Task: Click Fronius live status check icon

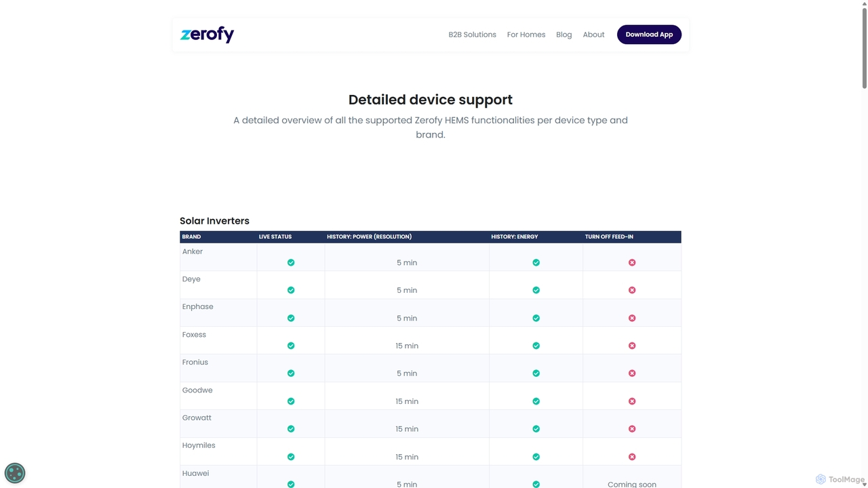Action: click(291, 373)
